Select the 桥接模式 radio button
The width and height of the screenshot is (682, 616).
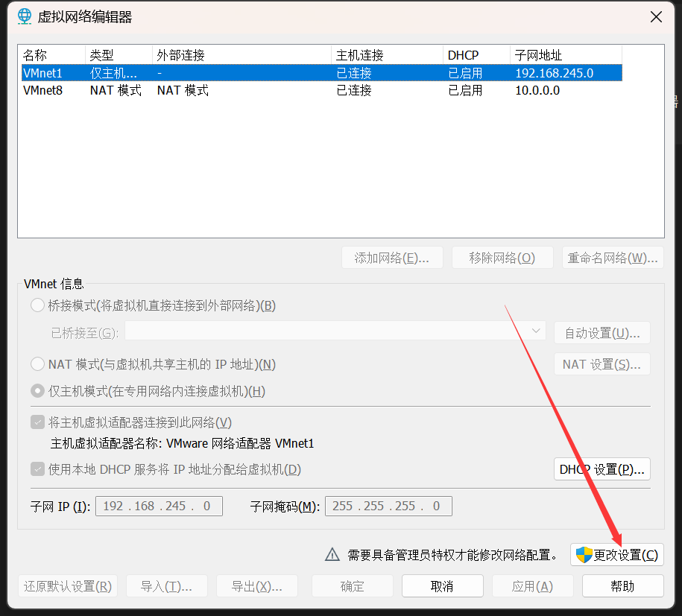pyautogui.click(x=37, y=305)
